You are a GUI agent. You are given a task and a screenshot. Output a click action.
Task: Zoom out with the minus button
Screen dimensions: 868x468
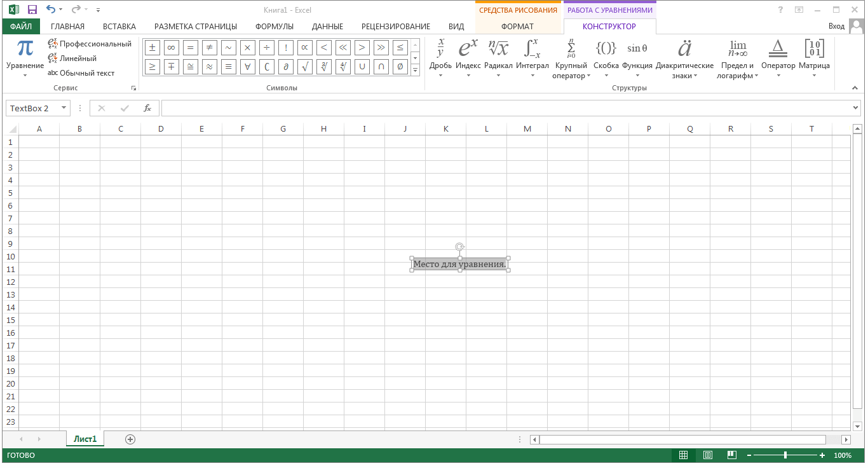[x=749, y=455]
